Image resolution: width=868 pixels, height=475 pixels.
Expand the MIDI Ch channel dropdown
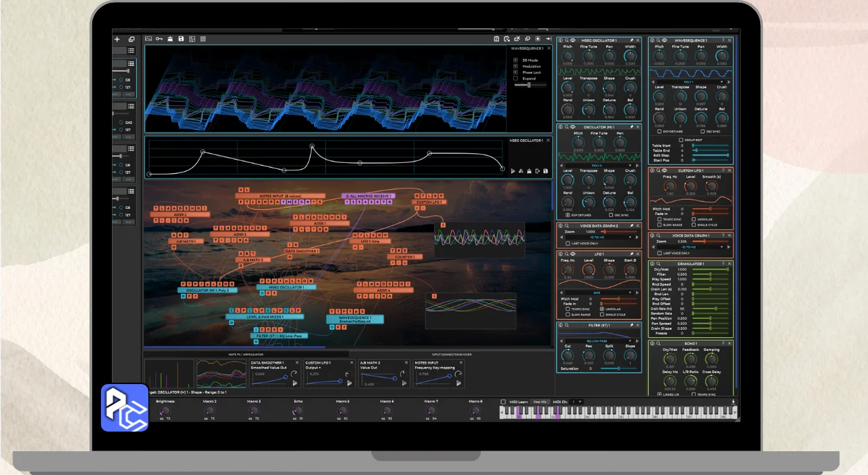click(576, 402)
